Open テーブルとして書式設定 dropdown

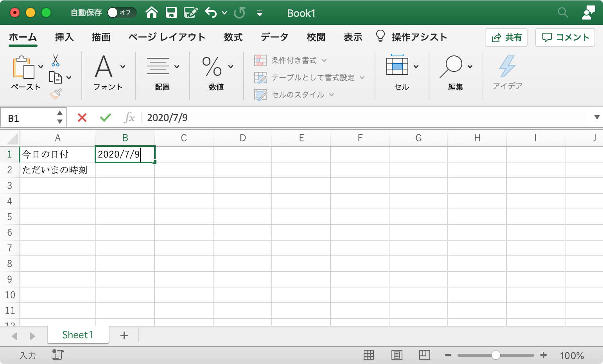[309, 77]
